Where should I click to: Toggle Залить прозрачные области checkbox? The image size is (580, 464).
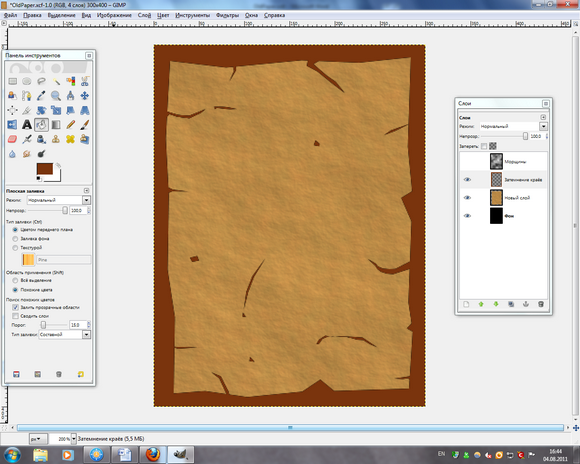tap(15, 307)
